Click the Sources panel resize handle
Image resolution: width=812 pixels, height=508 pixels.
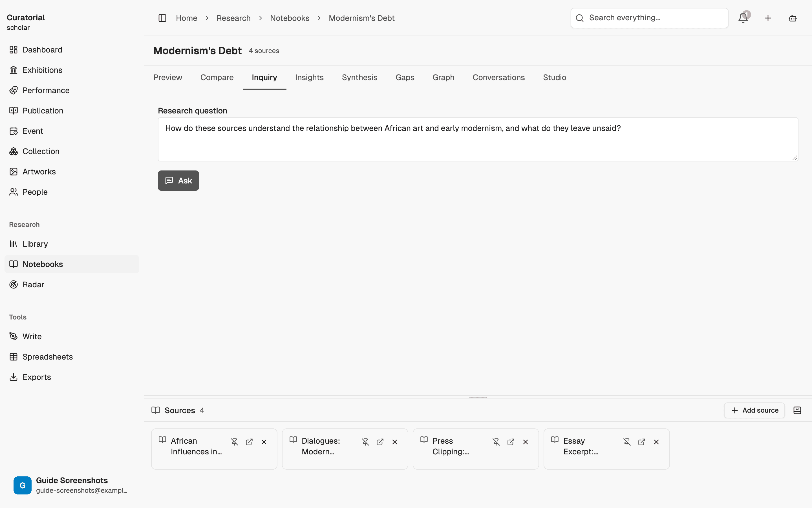478,397
